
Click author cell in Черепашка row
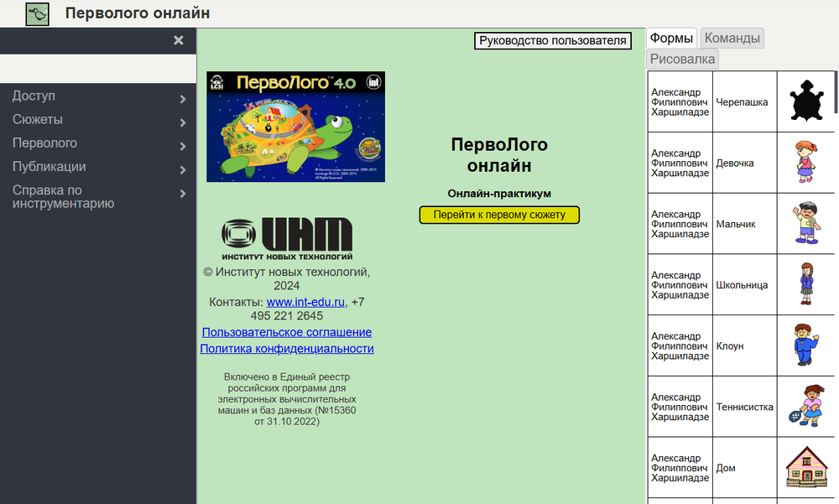pyautogui.click(x=680, y=101)
